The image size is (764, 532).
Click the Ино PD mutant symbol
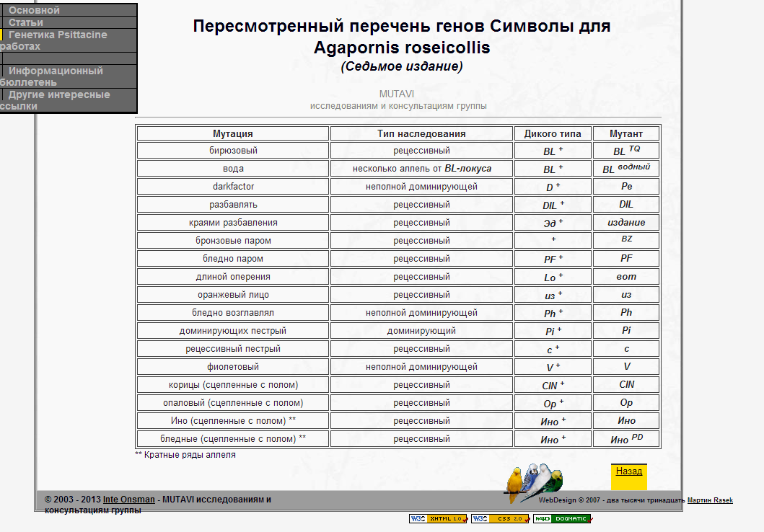(626, 438)
